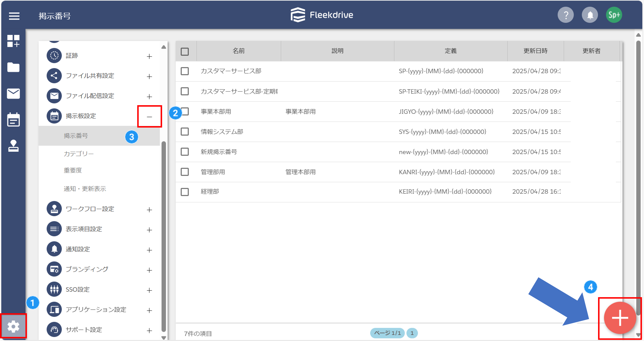Open the folder icon in left rail

click(13, 67)
